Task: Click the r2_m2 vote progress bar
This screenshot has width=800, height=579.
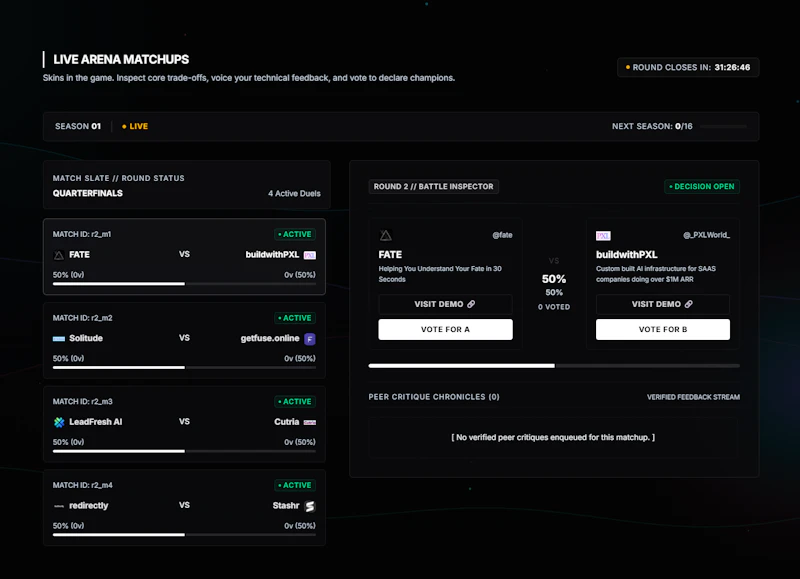Action: coord(184,368)
